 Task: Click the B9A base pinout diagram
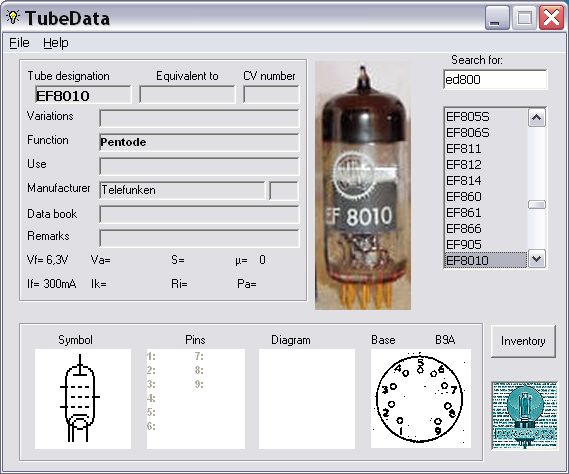pos(421,398)
